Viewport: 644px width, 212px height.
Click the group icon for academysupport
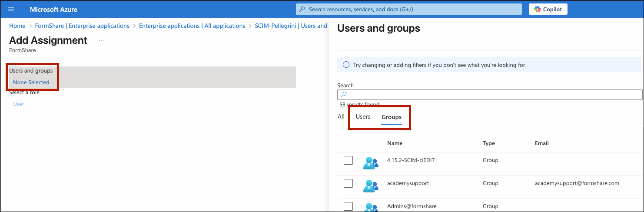pyautogui.click(x=370, y=186)
